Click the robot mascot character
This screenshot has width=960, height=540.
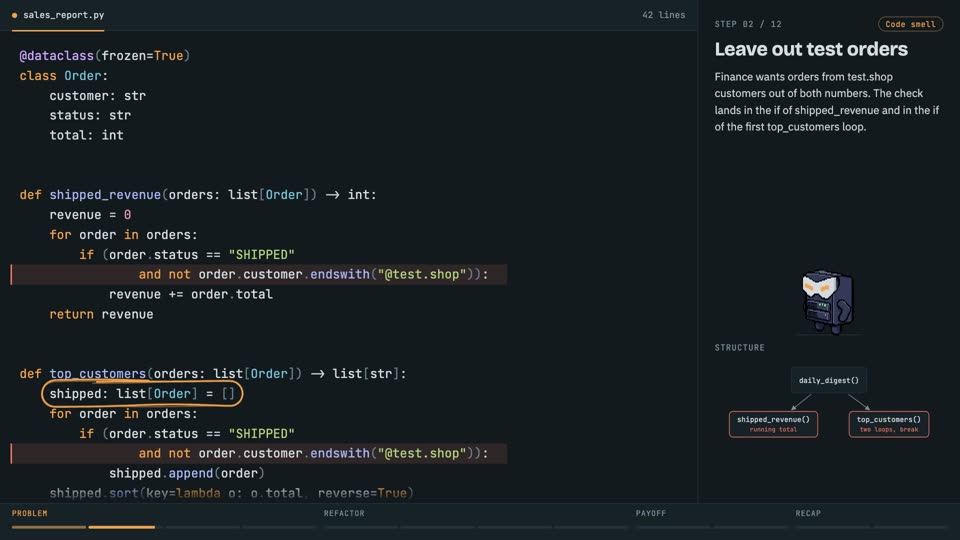(828, 302)
